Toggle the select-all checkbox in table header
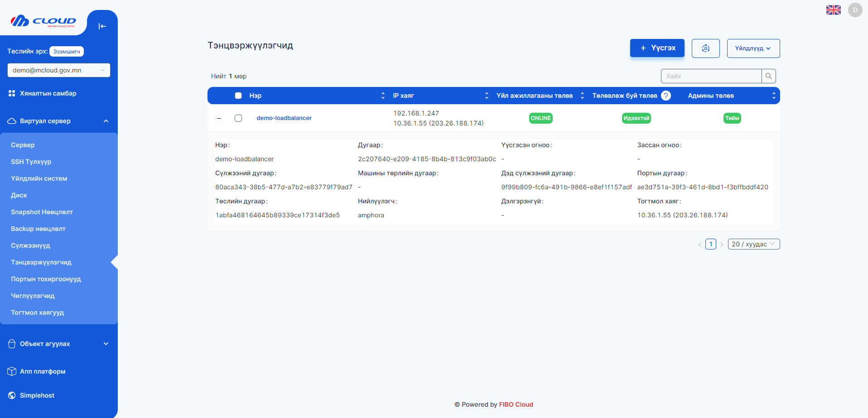The image size is (868, 418). [238, 96]
